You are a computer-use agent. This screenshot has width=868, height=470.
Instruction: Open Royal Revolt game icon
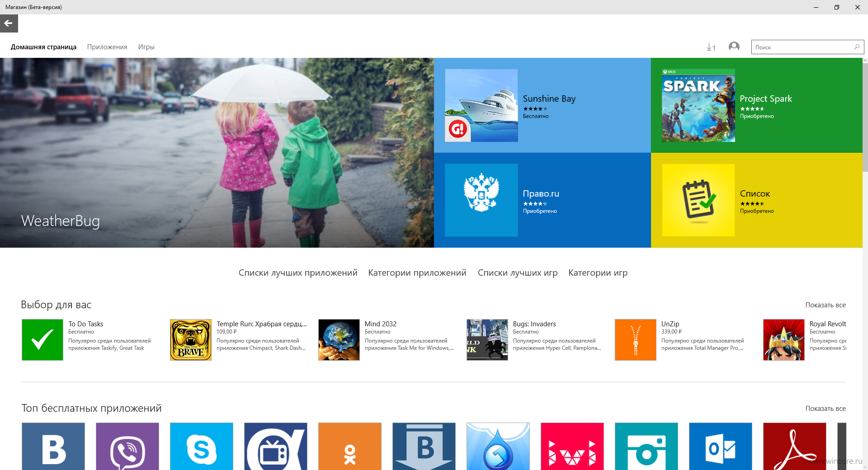pos(784,340)
